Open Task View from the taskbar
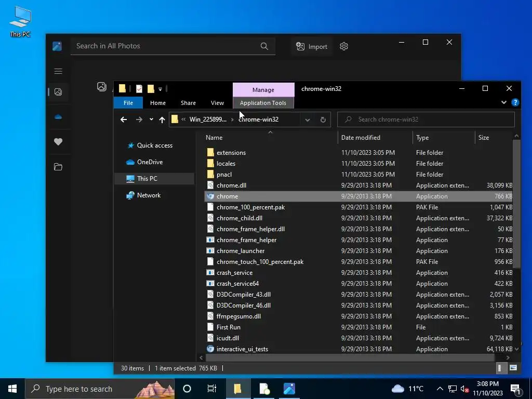The width and height of the screenshot is (532, 399). point(212,389)
